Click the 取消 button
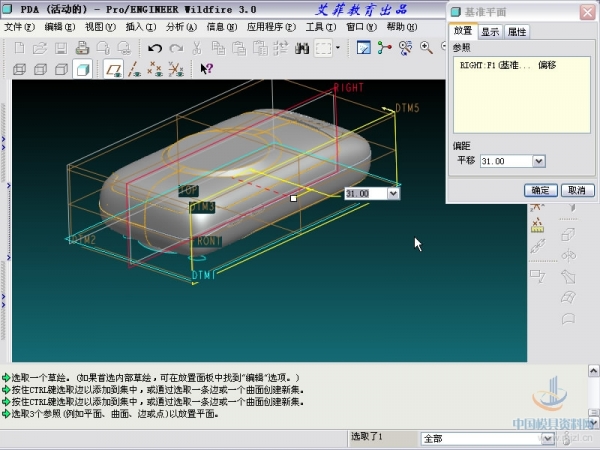Screen dimensions: 600x450 (575, 190)
